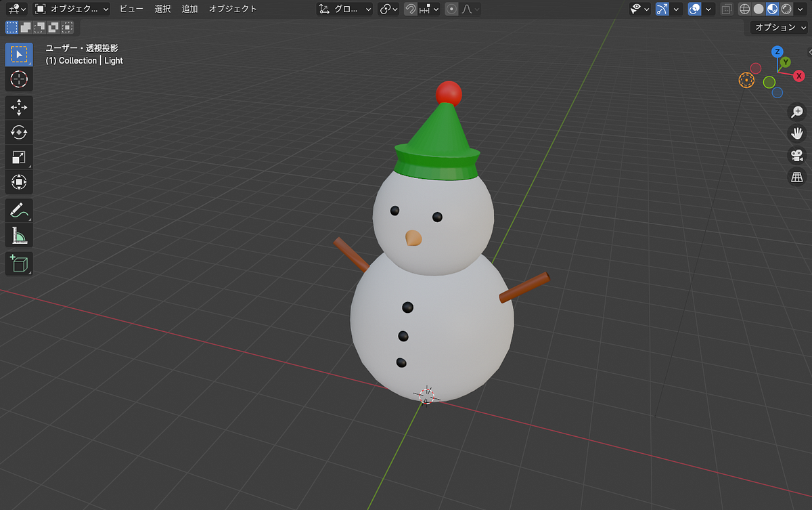This screenshot has width=812, height=510.
Task: Set selection mode to Extend (second icon)
Action: (x=25, y=27)
